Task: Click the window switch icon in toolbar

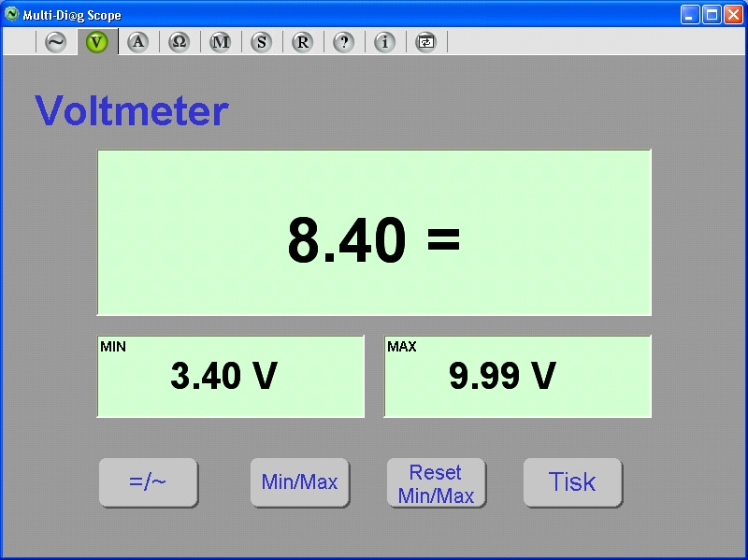Action: pos(425,42)
